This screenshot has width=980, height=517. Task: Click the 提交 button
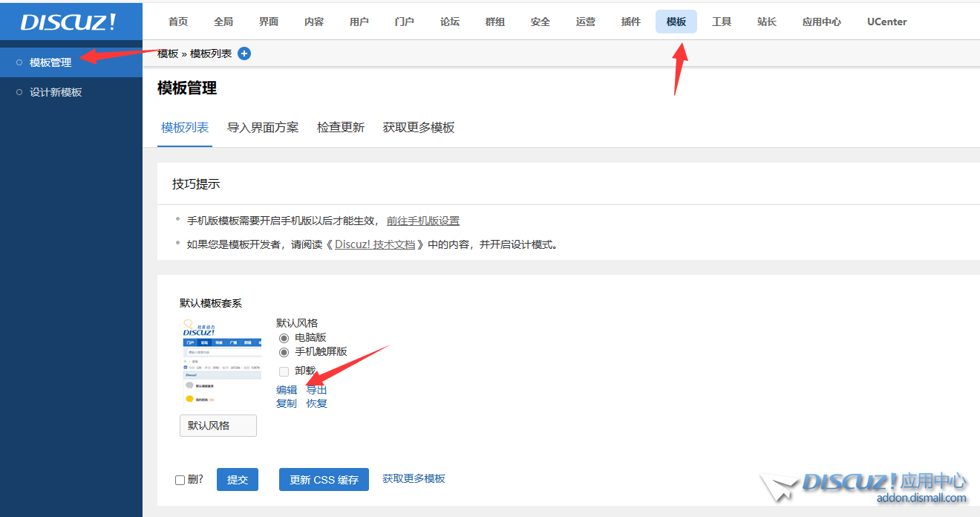pyautogui.click(x=238, y=480)
